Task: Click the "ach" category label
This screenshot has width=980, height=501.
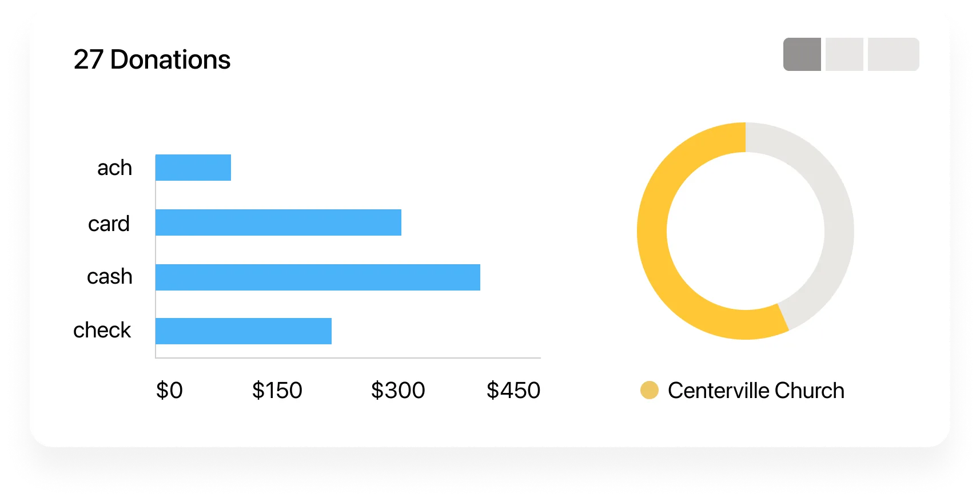Action: click(x=114, y=168)
